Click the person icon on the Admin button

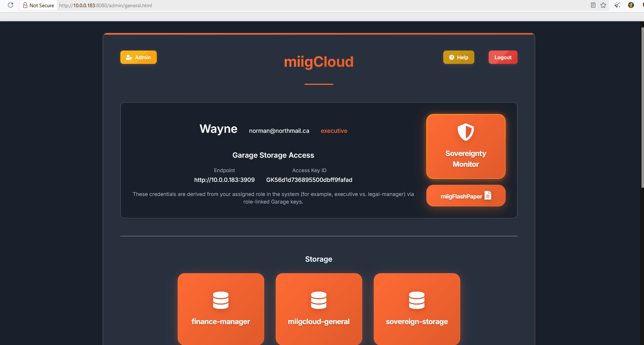[129, 57]
